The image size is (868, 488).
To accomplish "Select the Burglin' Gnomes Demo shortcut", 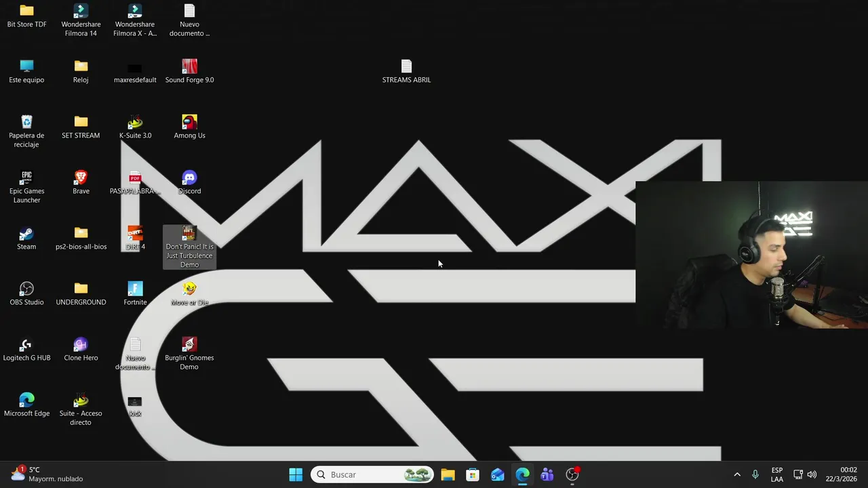I will click(189, 354).
